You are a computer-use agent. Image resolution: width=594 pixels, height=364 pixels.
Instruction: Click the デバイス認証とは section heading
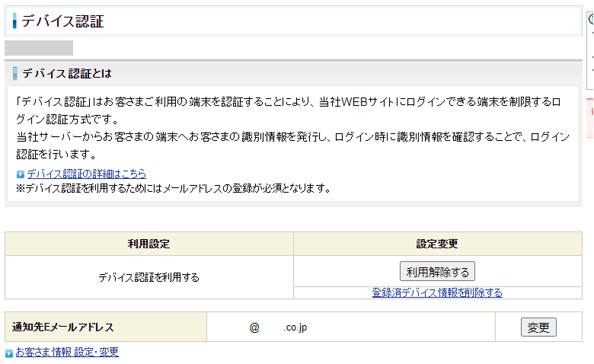coord(67,74)
